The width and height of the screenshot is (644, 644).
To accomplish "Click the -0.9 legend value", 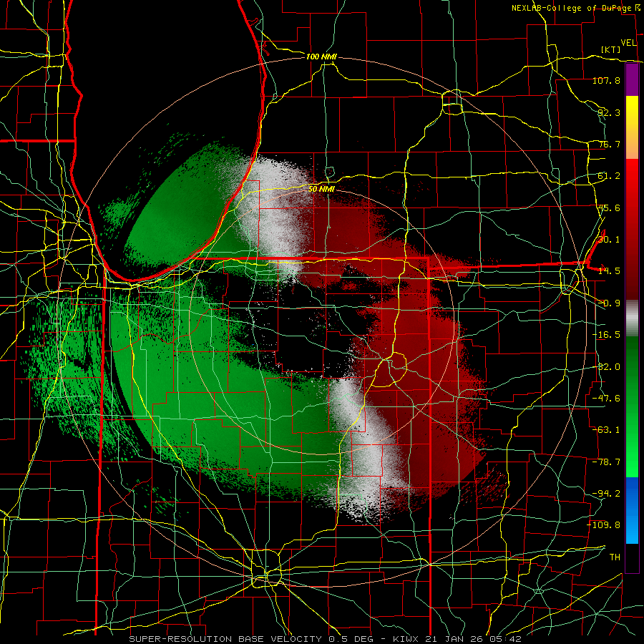I will 609,303.
